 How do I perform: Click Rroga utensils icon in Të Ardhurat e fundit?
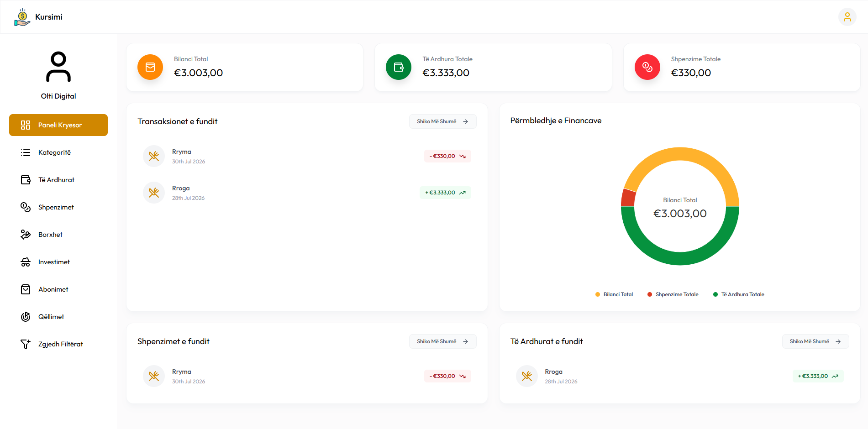click(526, 376)
